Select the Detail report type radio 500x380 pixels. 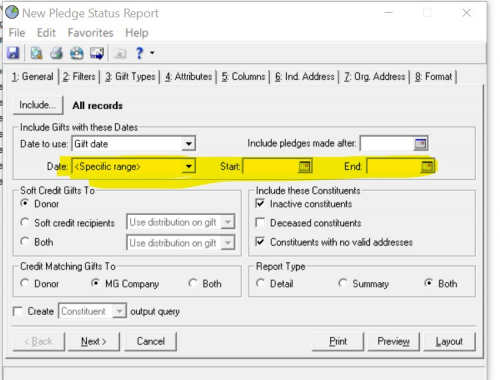point(260,283)
